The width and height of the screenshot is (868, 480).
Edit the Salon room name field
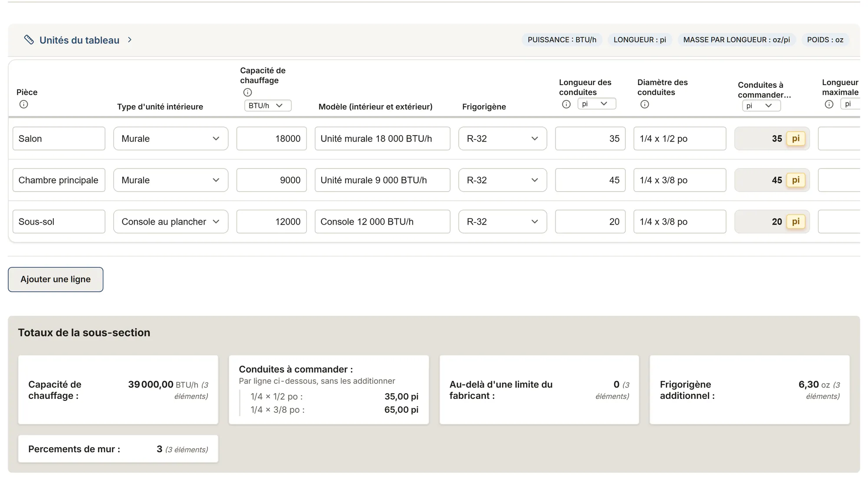pyautogui.click(x=59, y=139)
